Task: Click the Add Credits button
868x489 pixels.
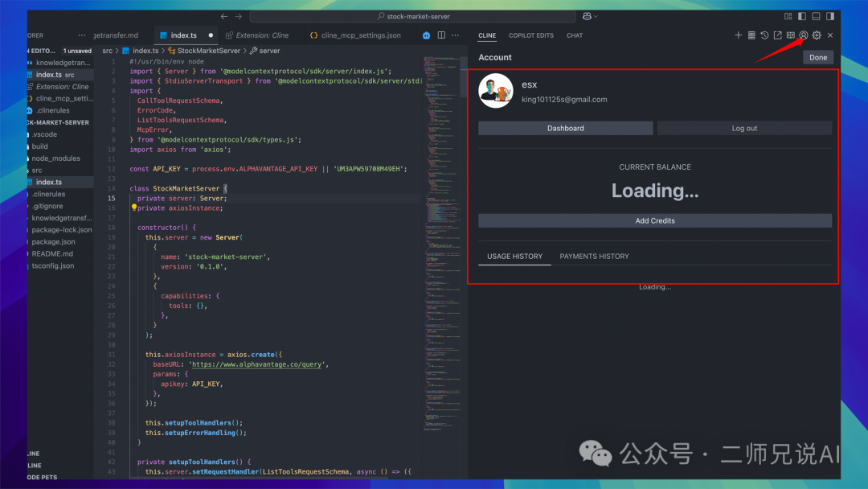Action: pos(655,220)
